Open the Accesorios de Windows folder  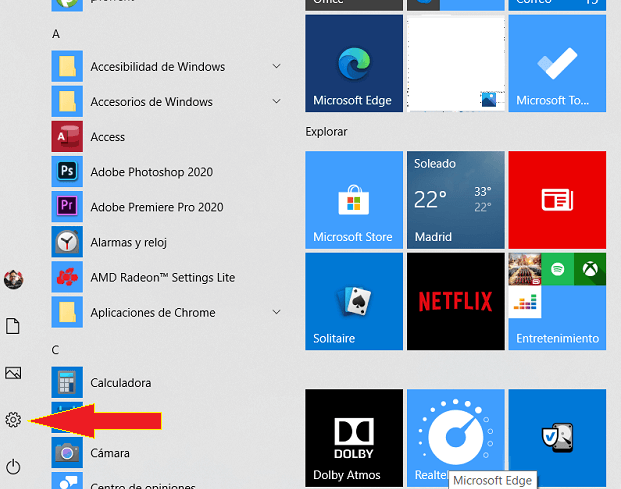(167, 101)
